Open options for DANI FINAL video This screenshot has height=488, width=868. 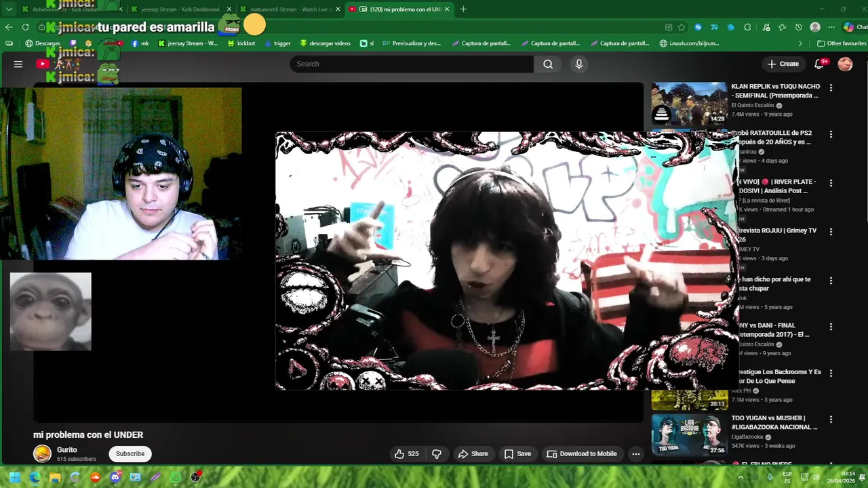(831, 327)
